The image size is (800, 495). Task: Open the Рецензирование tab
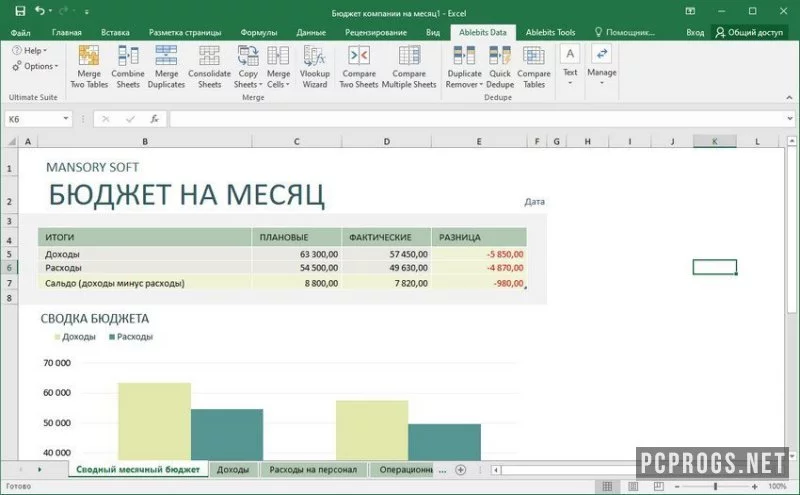[x=376, y=32]
